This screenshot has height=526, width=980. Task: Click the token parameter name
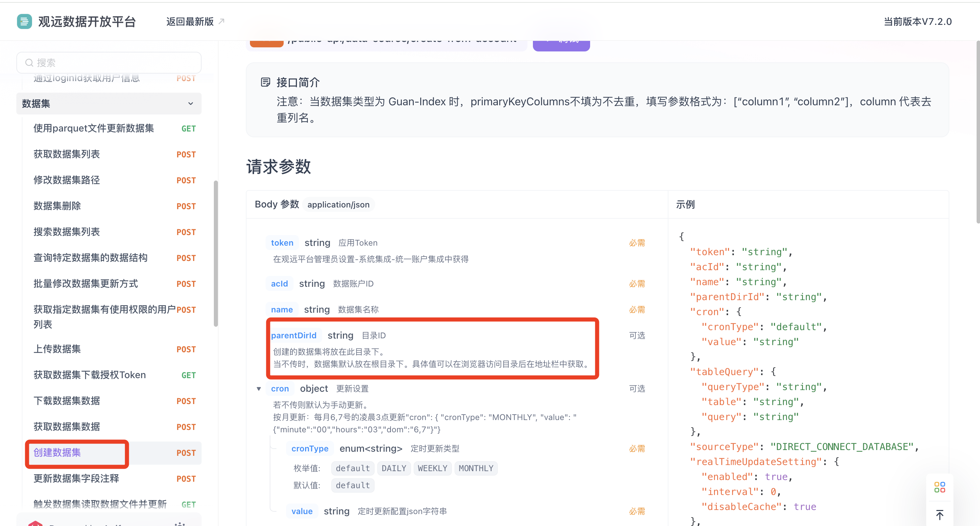pyautogui.click(x=282, y=243)
